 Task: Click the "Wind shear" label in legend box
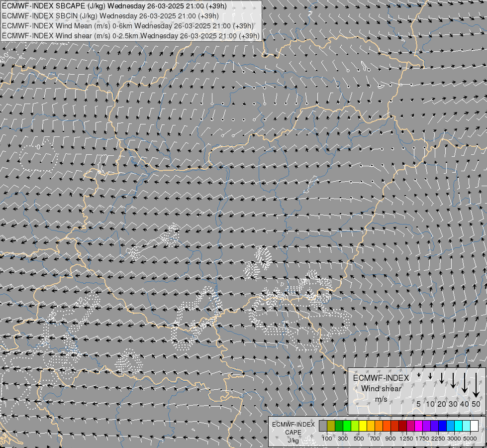point(382,389)
